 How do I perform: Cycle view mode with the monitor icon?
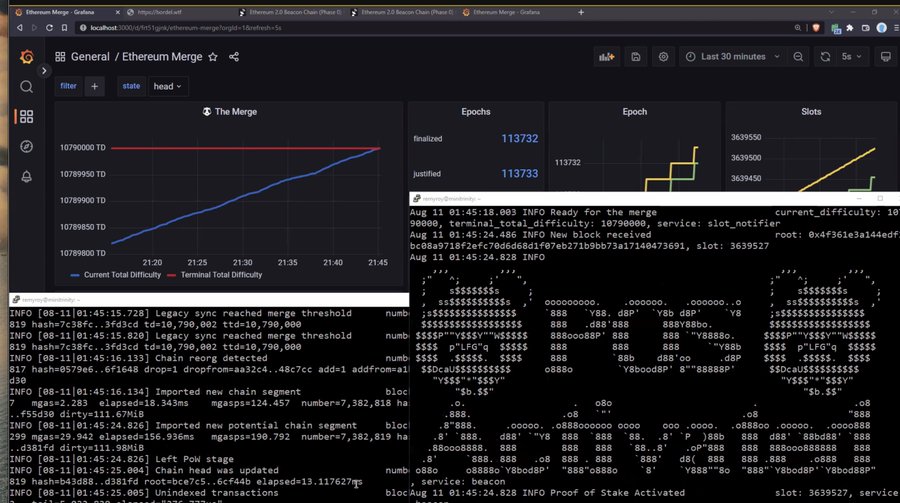[x=886, y=57]
